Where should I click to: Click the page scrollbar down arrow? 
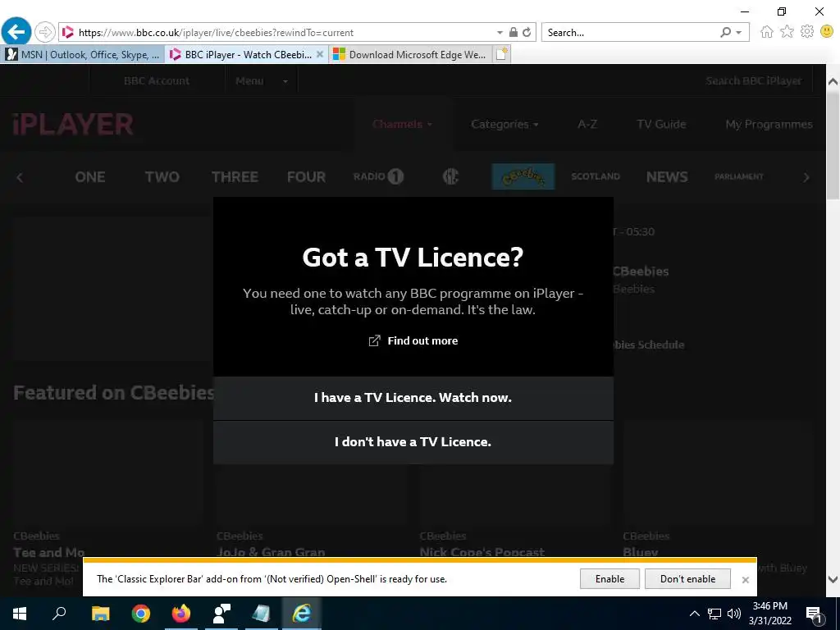click(833, 579)
